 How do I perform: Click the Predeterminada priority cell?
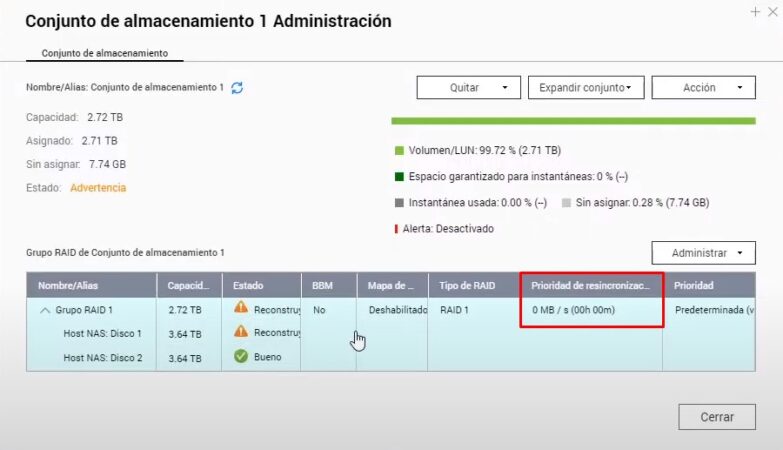[714, 310]
